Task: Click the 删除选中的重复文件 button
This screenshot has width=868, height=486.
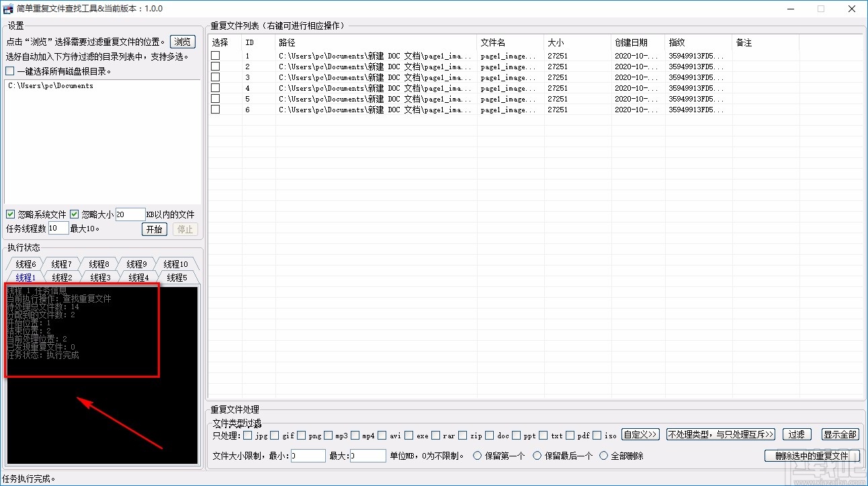Action: point(812,456)
